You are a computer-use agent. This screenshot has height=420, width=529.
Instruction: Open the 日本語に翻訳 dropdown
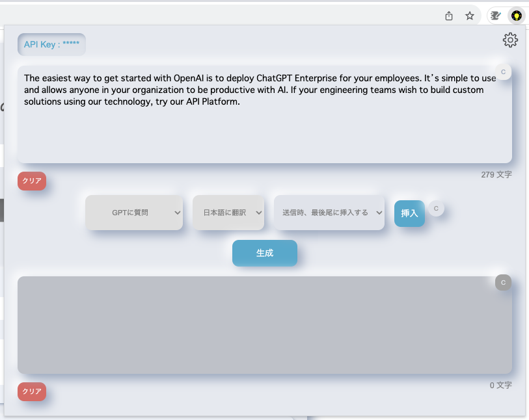coord(228,213)
